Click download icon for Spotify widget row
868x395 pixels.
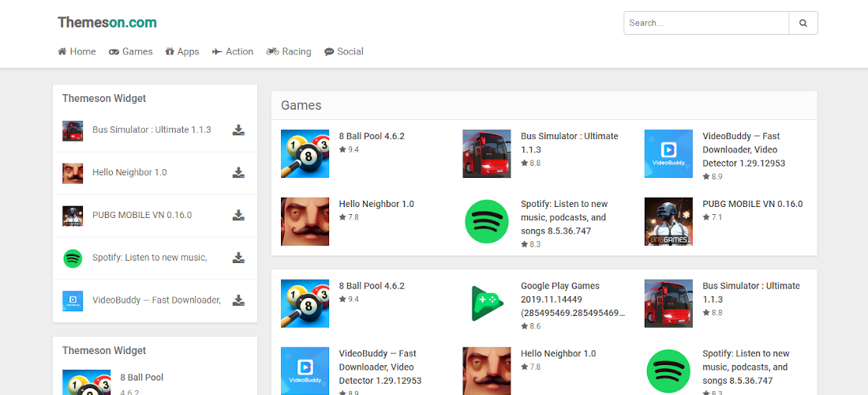[238, 258]
